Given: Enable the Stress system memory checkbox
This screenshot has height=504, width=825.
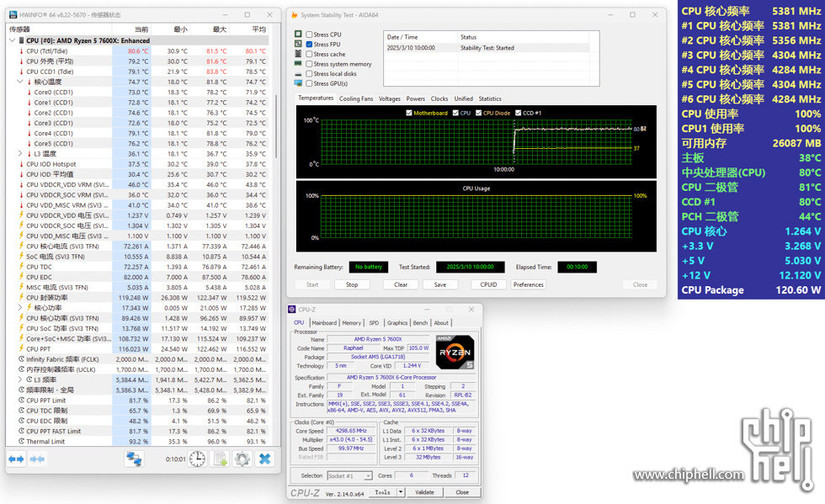Looking at the screenshot, I should (x=310, y=64).
